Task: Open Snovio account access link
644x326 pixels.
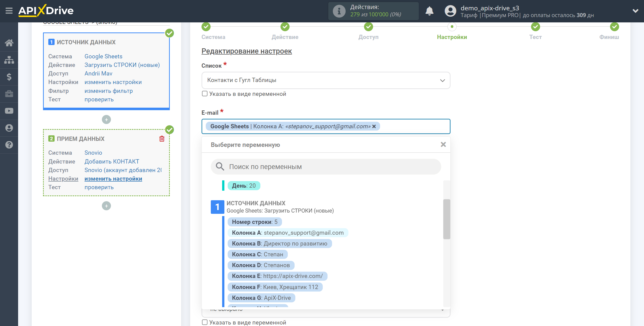Action: pyautogui.click(x=123, y=170)
